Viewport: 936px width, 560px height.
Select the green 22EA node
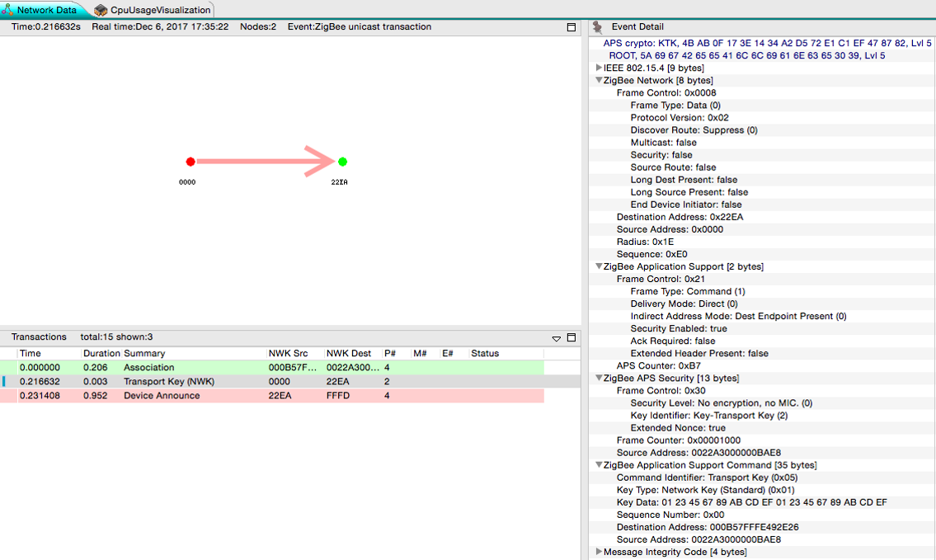coord(342,162)
